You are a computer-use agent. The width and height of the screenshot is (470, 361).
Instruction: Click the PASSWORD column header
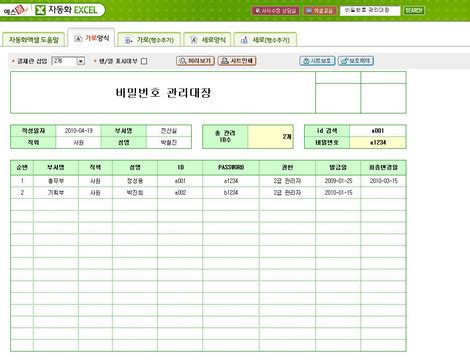coord(231,167)
